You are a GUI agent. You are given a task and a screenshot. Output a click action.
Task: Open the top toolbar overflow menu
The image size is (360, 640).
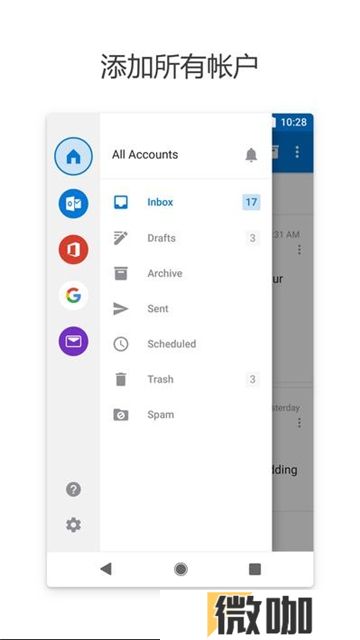click(x=297, y=152)
